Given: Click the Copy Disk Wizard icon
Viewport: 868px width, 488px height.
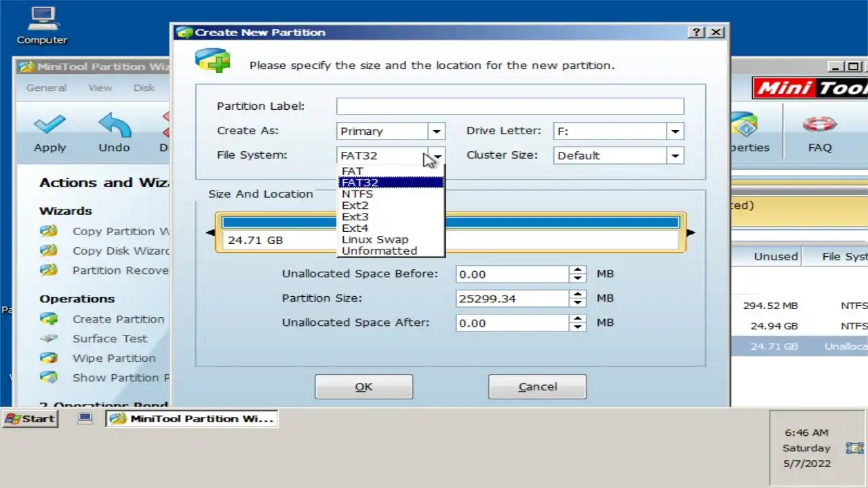Looking at the screenshot, I should pos(48,251).
